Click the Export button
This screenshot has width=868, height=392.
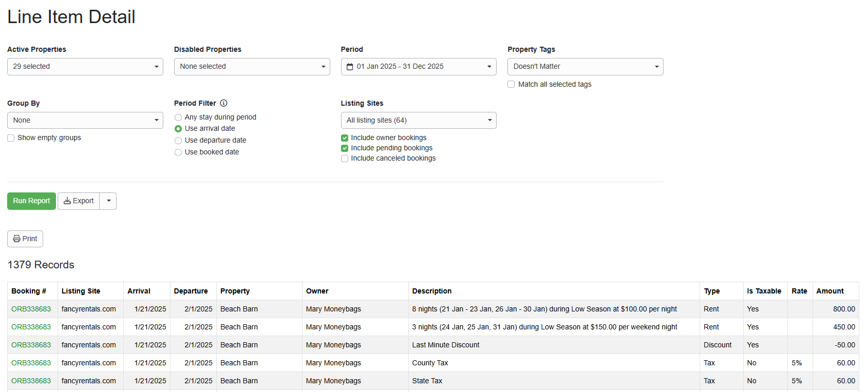tap(79, 201)
